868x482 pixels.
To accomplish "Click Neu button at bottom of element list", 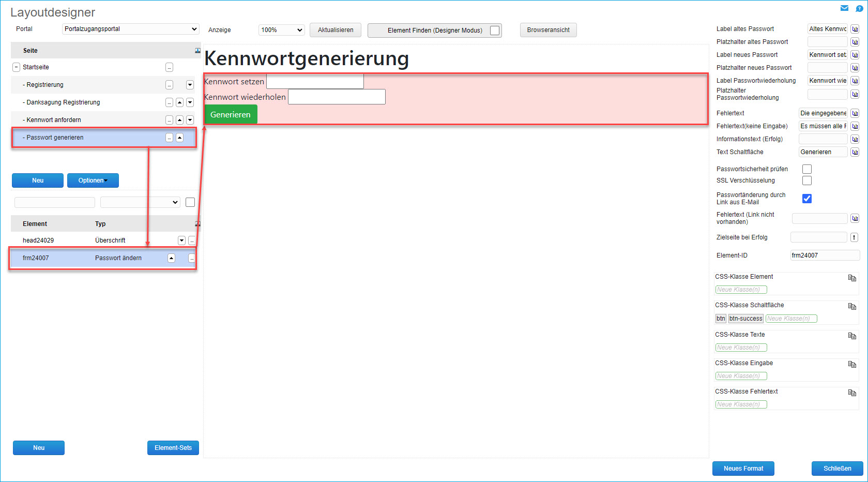I will click(x=39, y=448).
